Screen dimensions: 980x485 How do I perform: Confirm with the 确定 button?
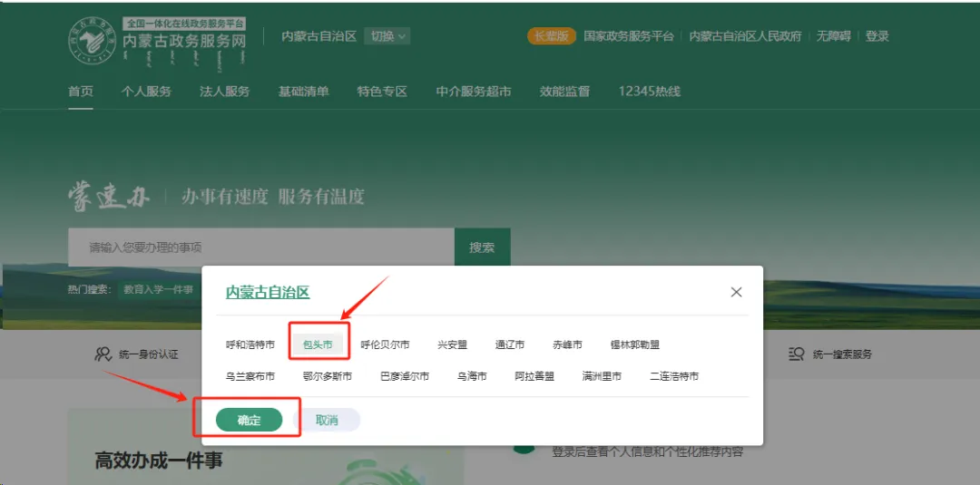pos(249,420)
